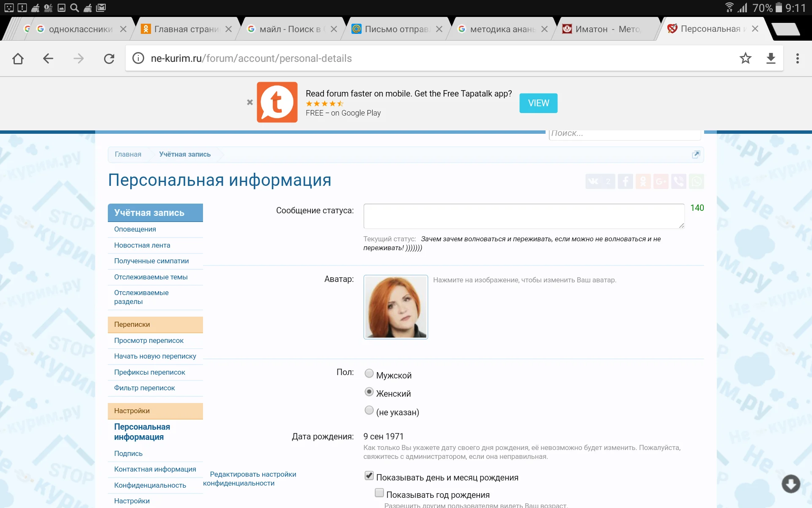Share via the Odnoklassniki icon
Viewport: 812px width, 508px height.
(643, 181)
